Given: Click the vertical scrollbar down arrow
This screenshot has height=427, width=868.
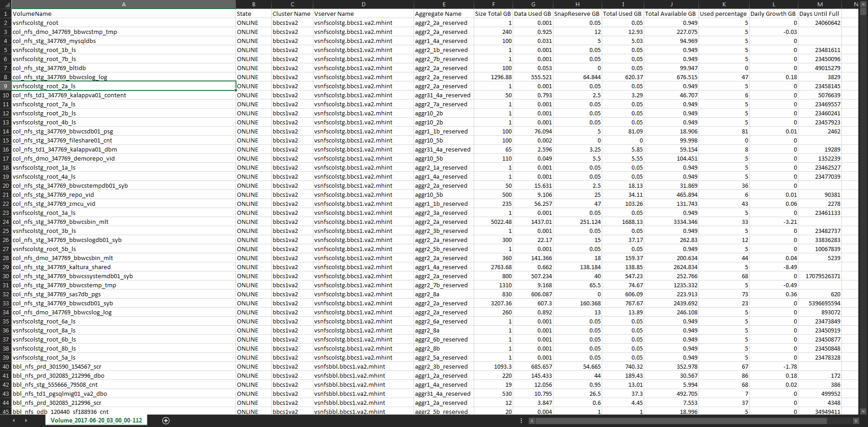Looking at the screenshot, I should pos(863,412).
